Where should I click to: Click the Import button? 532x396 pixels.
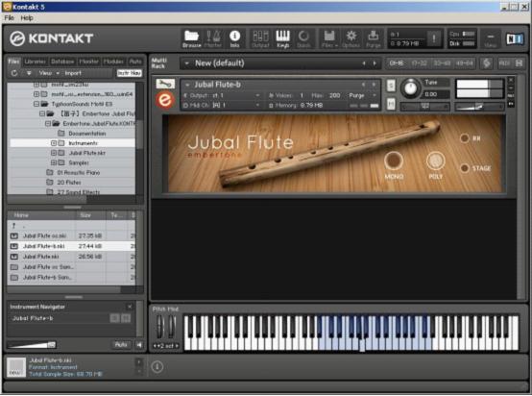(x=73, y=73)
